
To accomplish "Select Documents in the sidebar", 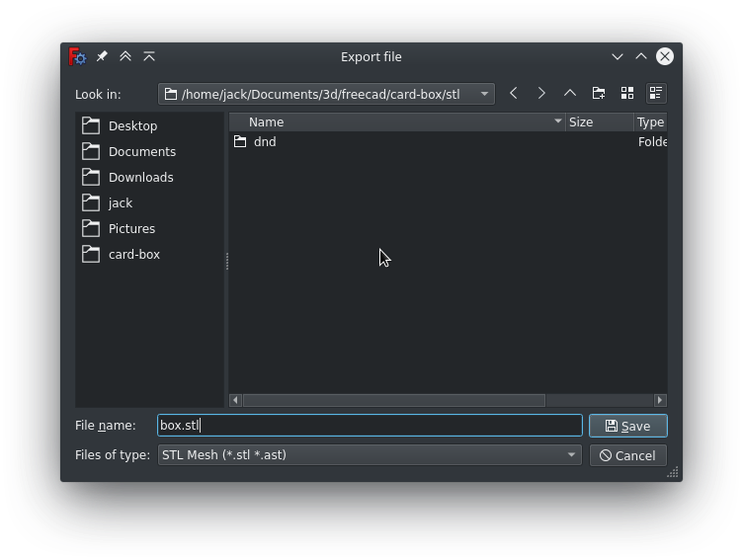I will (x=141, y=151).
